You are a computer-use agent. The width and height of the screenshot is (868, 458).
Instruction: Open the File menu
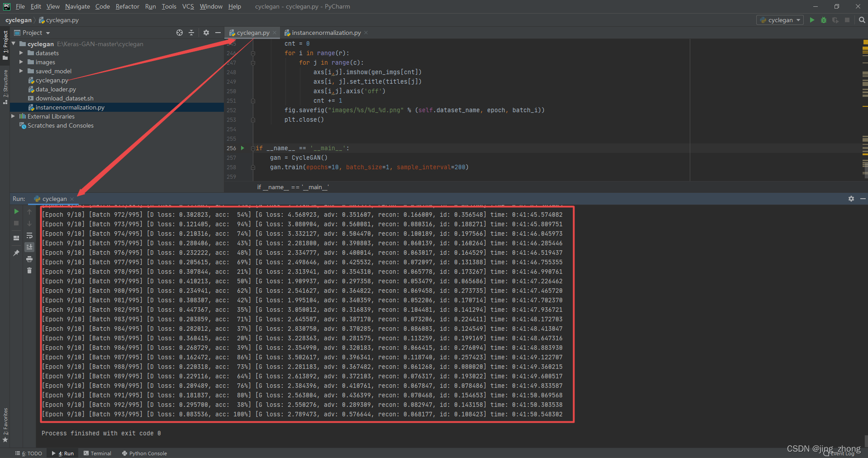(x=20, y=6)
